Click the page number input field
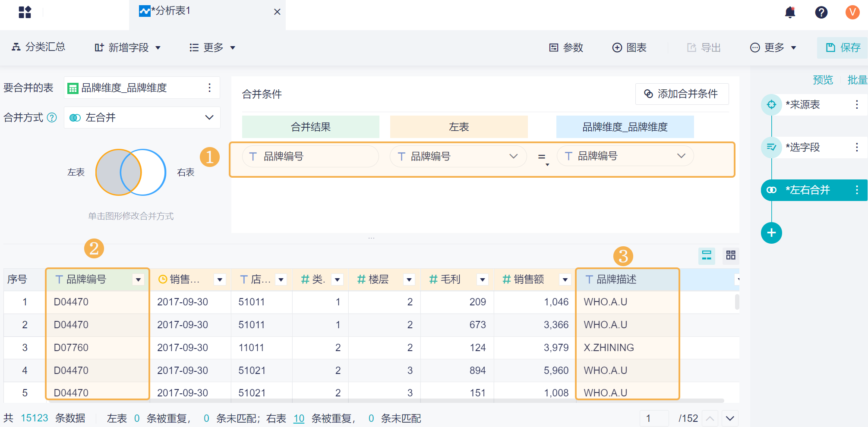868x427 pixels. pyautogui.click(x=653, y=418)
